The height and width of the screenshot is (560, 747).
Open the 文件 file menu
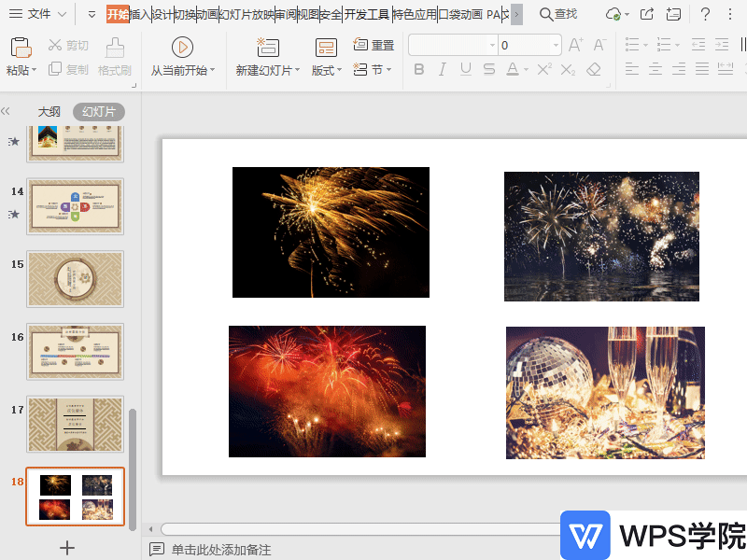(x=37, y=14)
